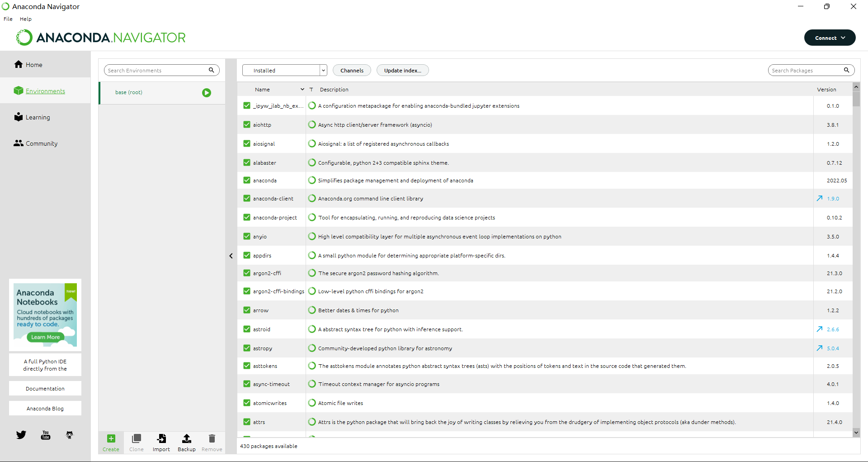The height and width of the screenshot is (462, 868).
Task: Click the Create environment plus icon
Action: point(111,438)
